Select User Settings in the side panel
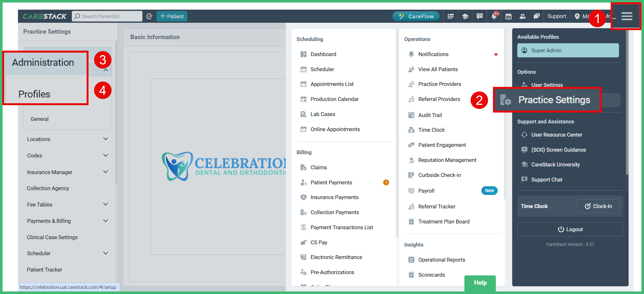 tap(547, 85)
